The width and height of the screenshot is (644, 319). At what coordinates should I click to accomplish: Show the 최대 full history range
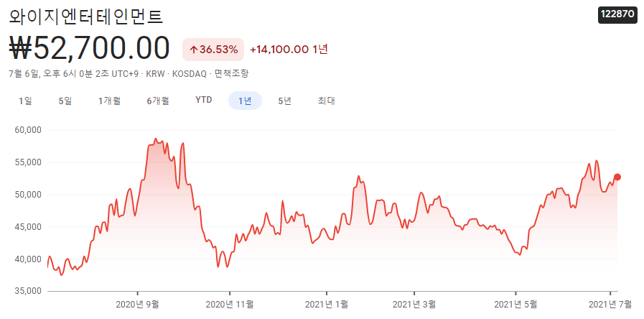coord(327,101)
